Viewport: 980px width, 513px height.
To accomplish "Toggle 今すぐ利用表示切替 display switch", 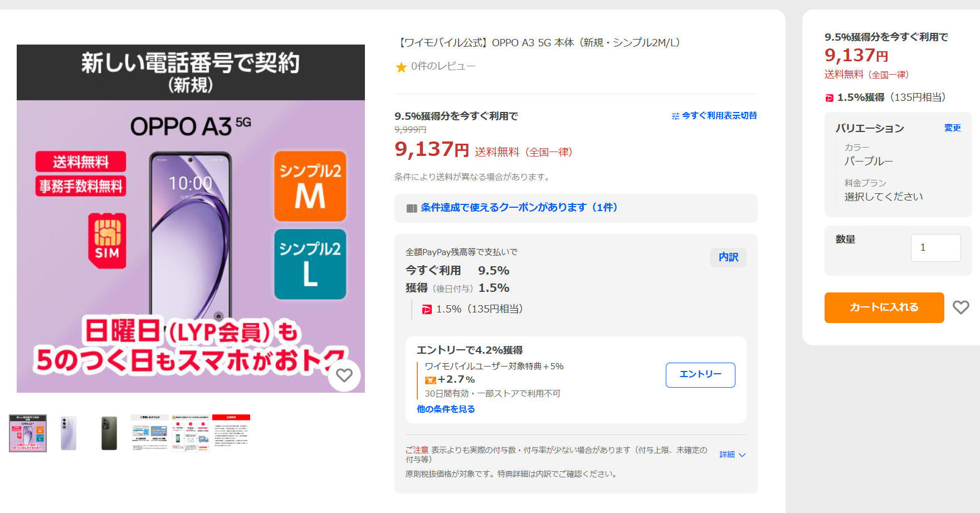I will point(714,116).
